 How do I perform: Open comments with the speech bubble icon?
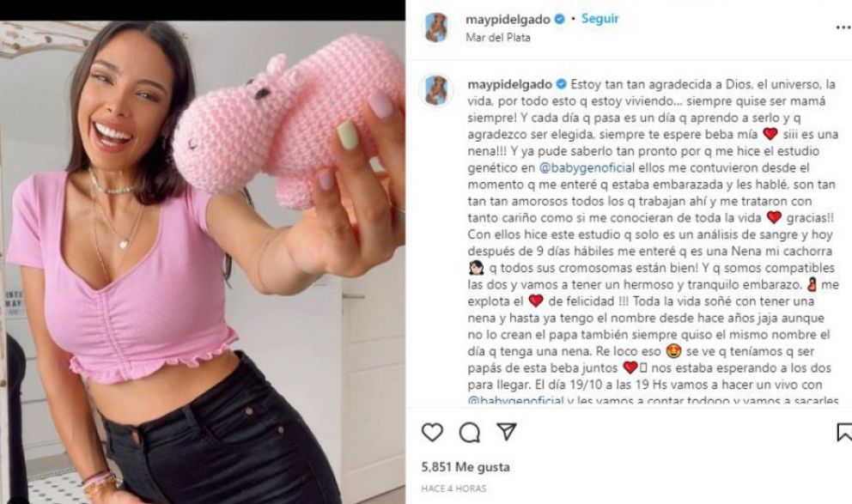point(470,433)
